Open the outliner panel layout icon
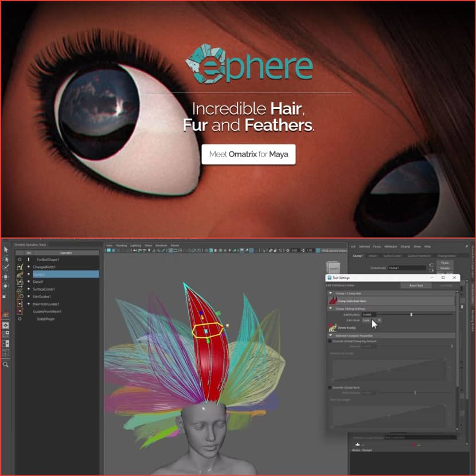Screen dimensions: 476x476 (6, 353)
